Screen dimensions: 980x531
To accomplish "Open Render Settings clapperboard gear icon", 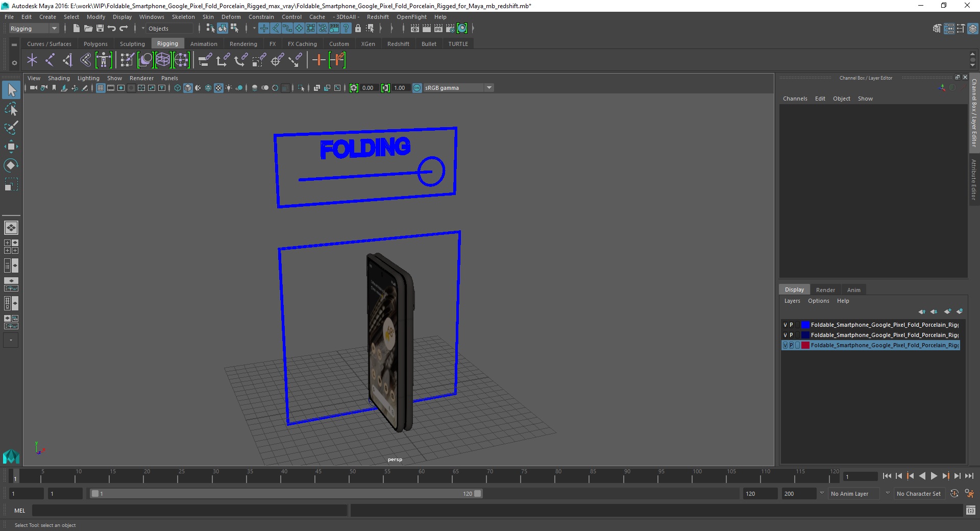I will (450, 29).
